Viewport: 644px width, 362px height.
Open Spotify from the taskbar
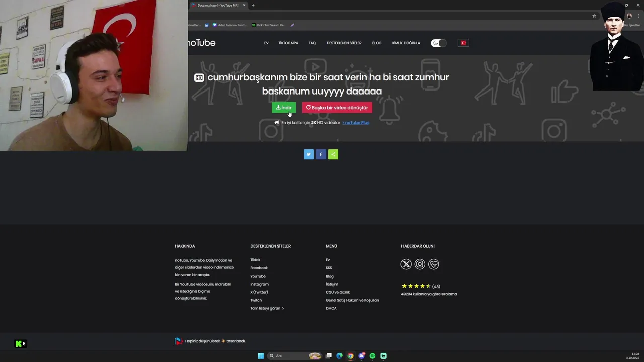click(x=373, y=356)
